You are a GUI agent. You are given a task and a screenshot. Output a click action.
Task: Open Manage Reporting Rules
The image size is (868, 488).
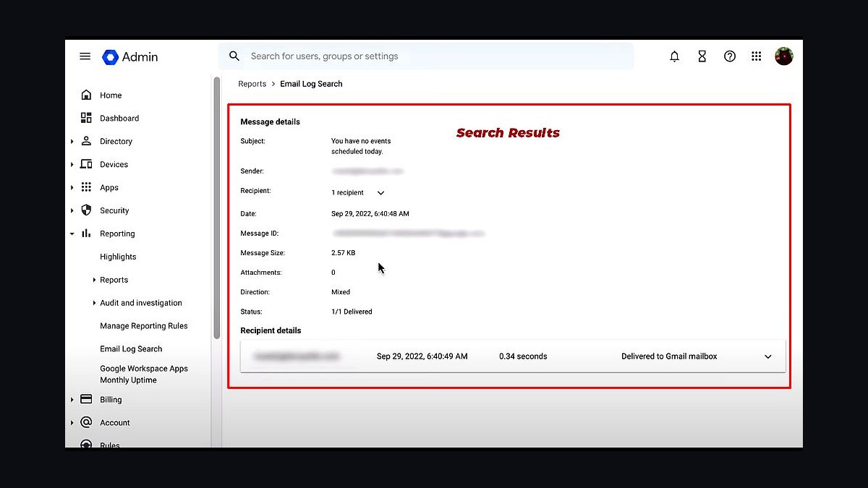[x=144, y=326]
